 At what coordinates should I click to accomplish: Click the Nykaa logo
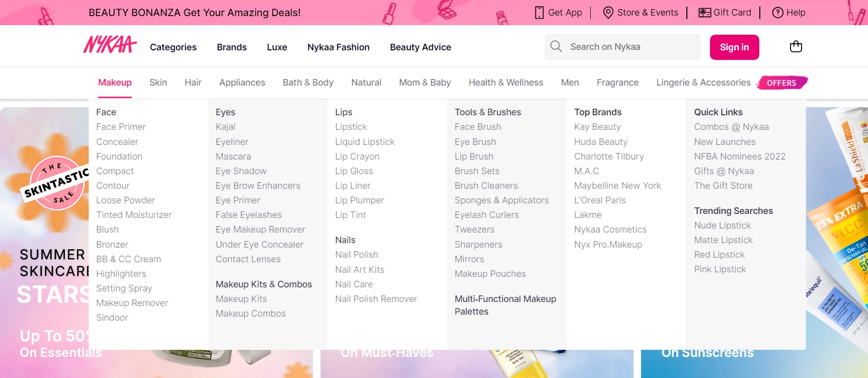click(110, 45)
